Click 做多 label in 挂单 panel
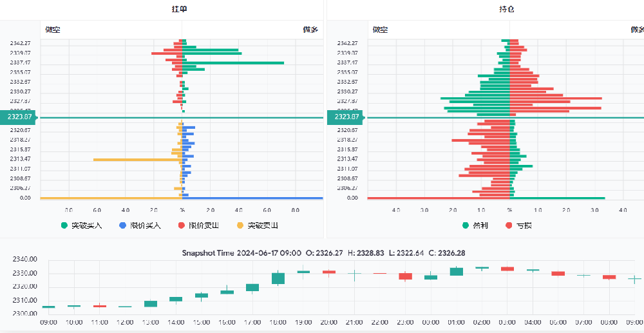 [310, 30]
